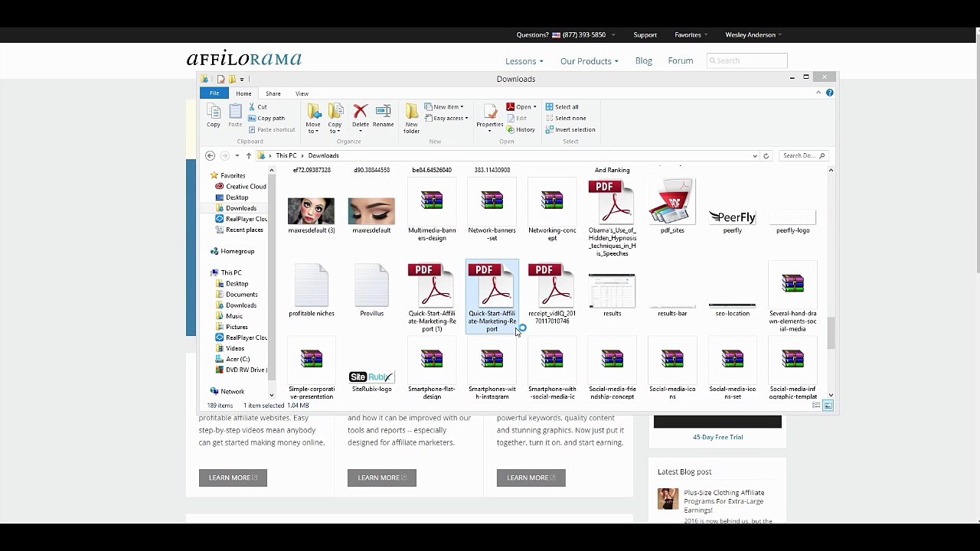Click the Forward navigation arrow
This screenshot has height=551, width=980.
click(224, 155)
